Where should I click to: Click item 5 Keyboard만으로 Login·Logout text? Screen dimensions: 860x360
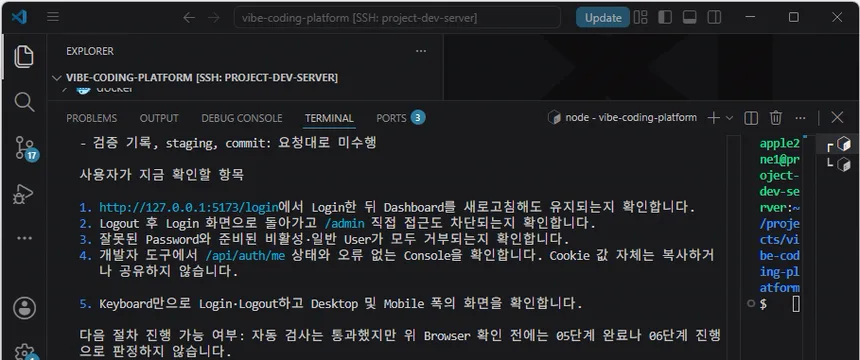(x=331, y=303)
